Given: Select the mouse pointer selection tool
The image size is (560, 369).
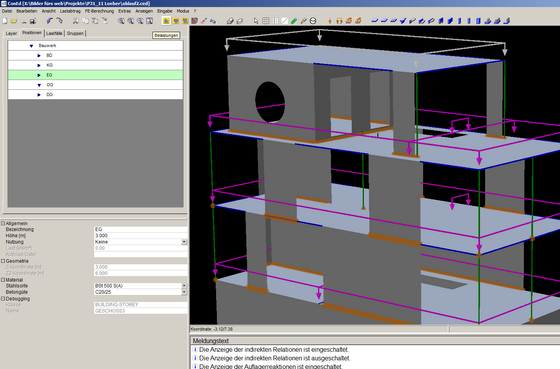Looking at the screenshot, I should point(256,21).
